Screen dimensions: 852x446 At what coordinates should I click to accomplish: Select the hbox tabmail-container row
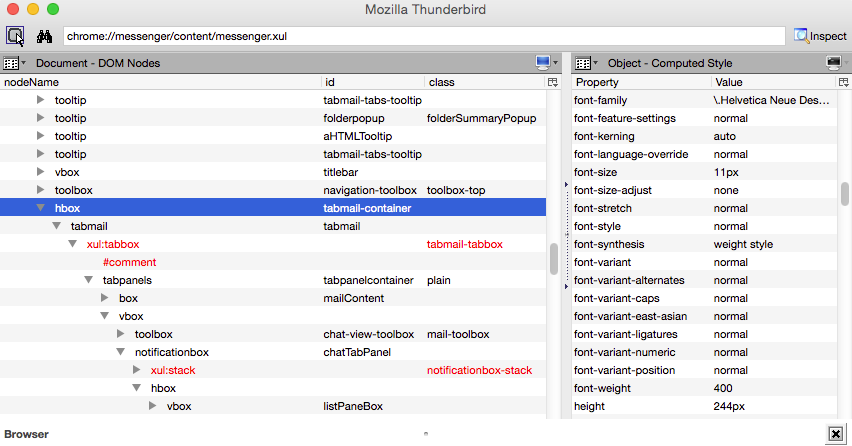[x=273, y=208]
